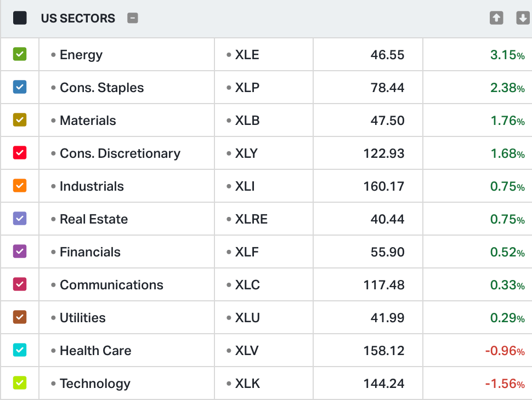Click the XLK ticker link
The width and height of the screenshot is (532, 400).
[x=247, y=384]
